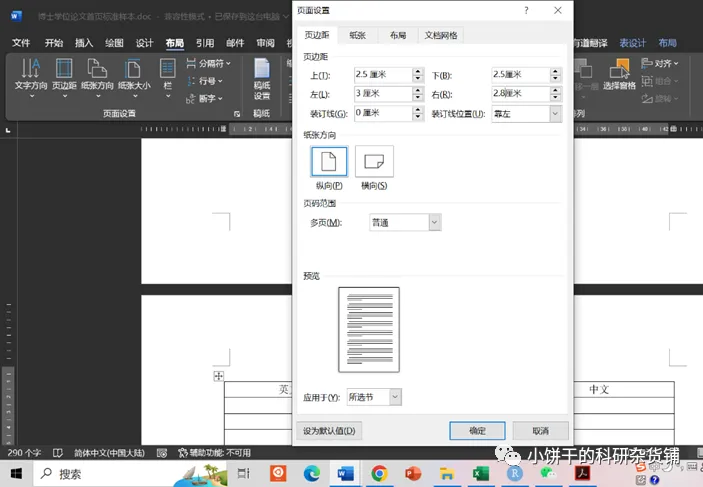Click the Word icon in the title bar
This screenshot has width=703, height=487.
click(x=16, y=16)
